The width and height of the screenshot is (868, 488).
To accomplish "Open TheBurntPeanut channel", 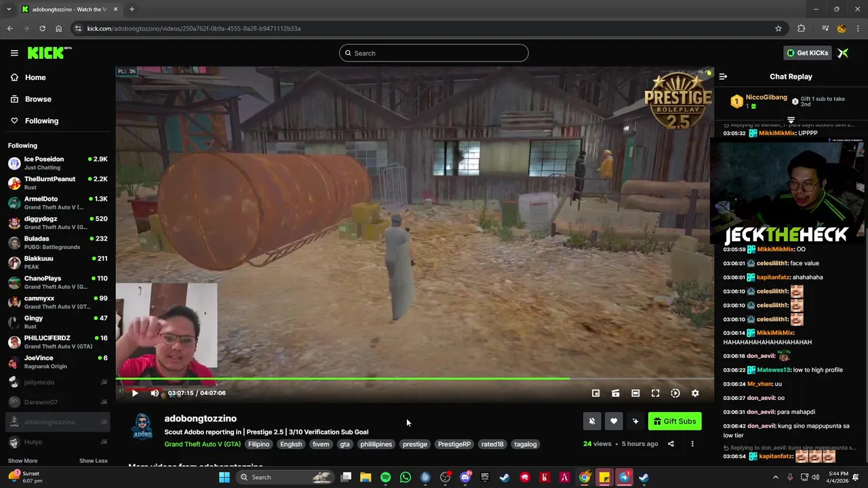I will tap(58, 183).
